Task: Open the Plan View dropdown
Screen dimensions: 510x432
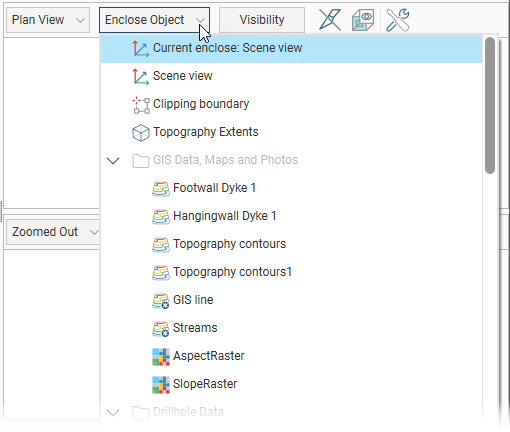Action: pyautogui.click(x=48, y=20)
